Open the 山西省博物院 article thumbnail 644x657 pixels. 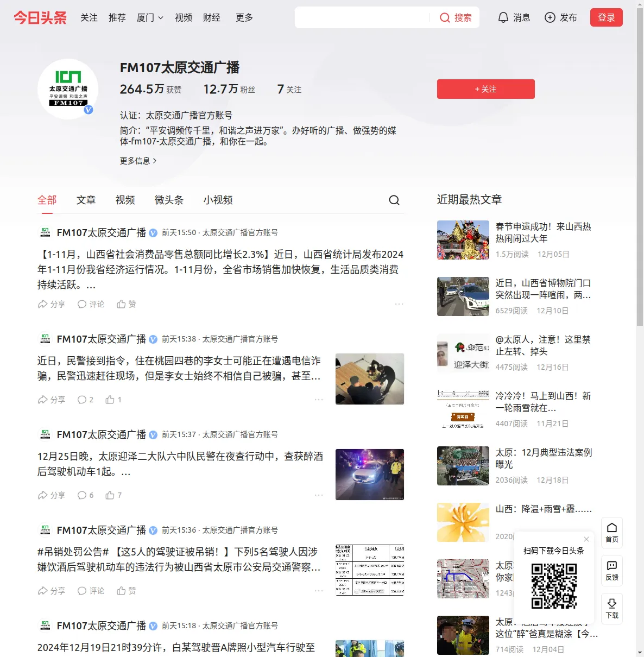point(463,296)
